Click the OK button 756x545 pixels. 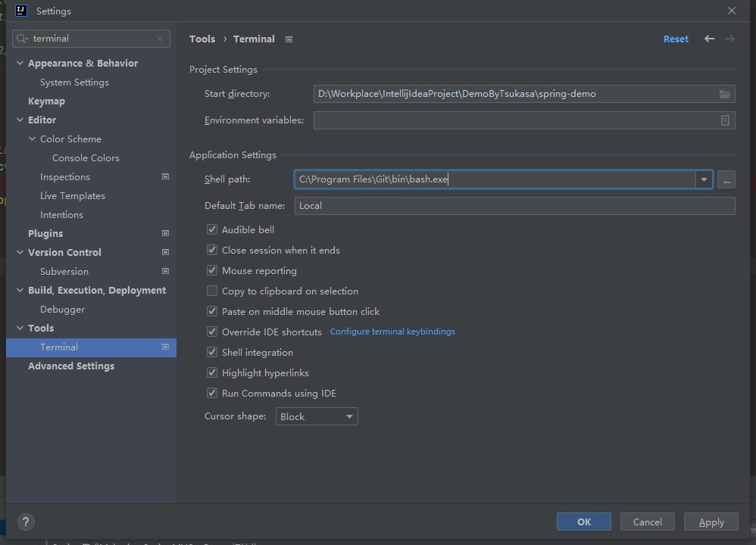(584, 522)
